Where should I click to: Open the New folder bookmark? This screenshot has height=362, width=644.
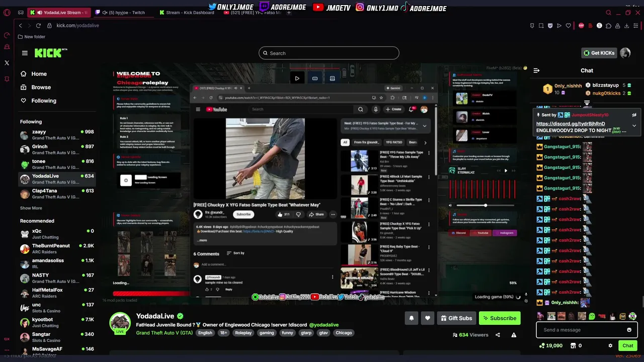click(31, 37)
